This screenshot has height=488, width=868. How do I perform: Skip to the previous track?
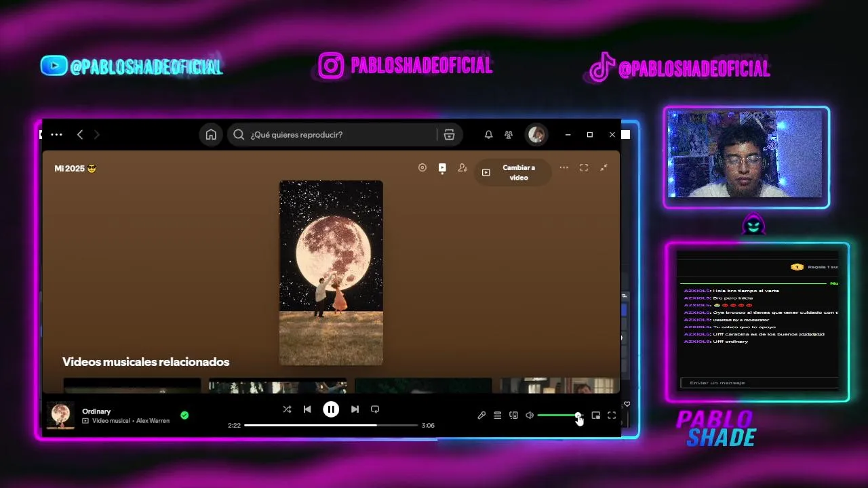(307, 409)
